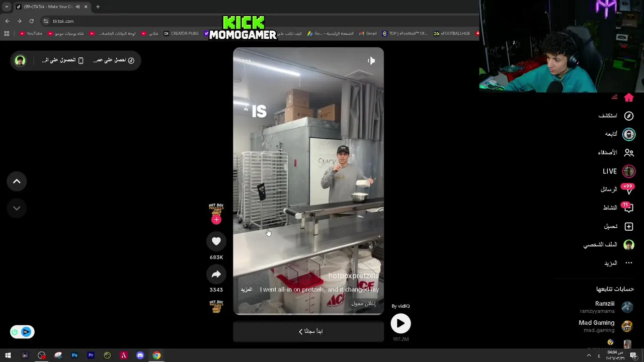Open Activity (النشاط) notifications with 11 badge

point(618,208)
